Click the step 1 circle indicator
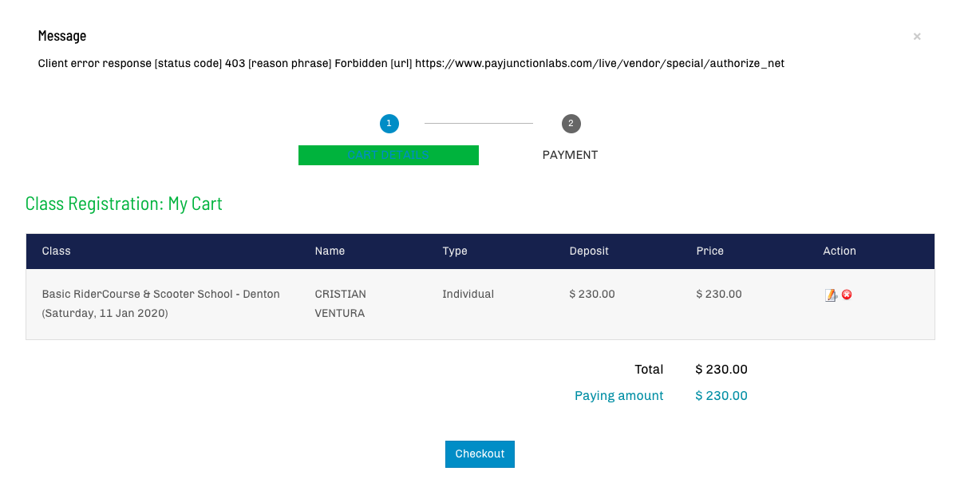Image resolution: width=980 pixels, height=483 pixels. click(389, 124)
